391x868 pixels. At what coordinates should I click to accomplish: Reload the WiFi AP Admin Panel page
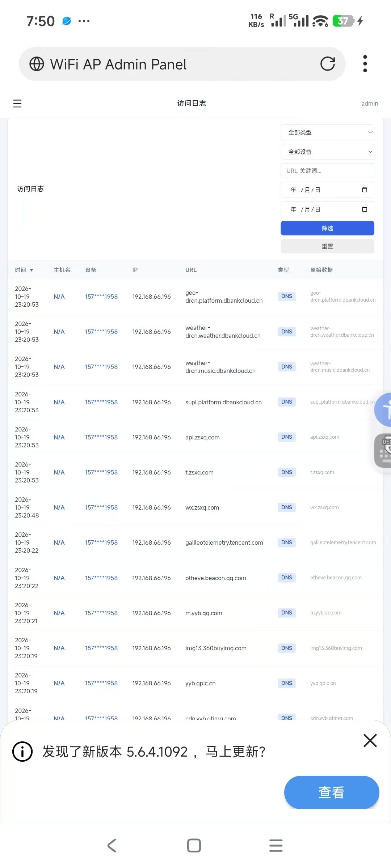328,64
